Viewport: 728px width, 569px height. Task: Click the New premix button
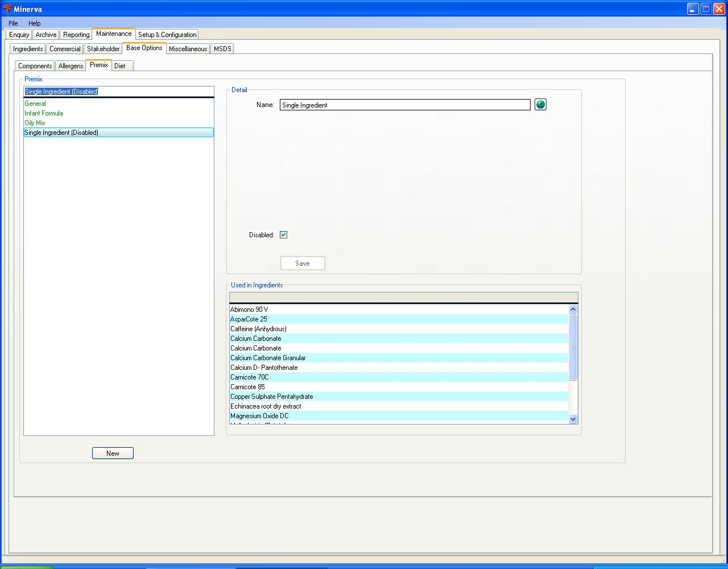point(113,453)
